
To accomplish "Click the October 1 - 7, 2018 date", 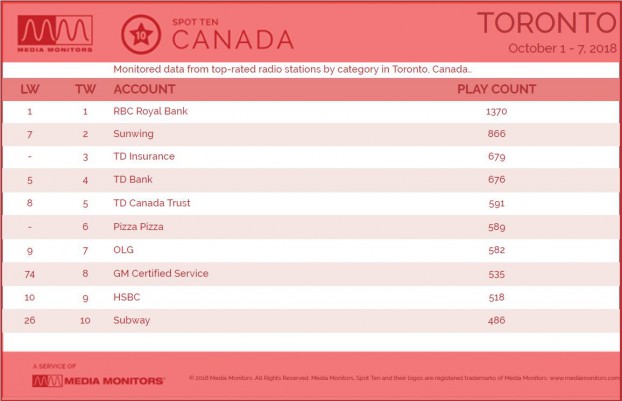I will [562, 48].
